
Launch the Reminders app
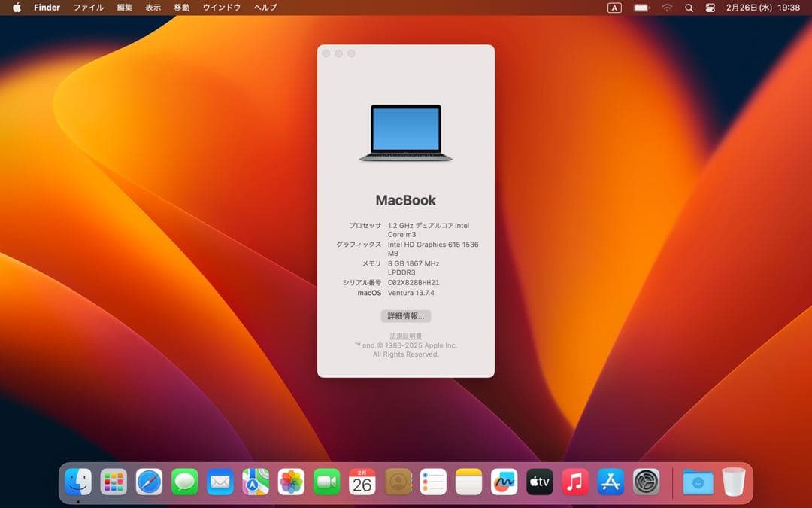tap(432, 482)
